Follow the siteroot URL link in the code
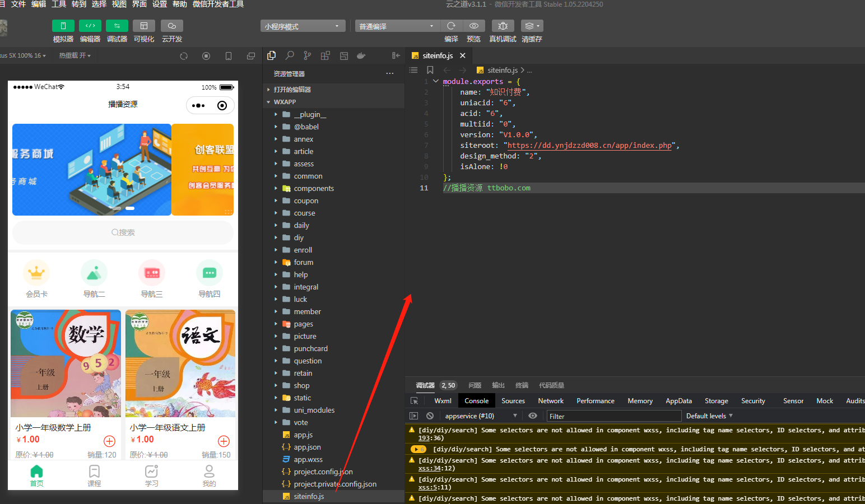Screen dimensions: 865x504 tap(589, 146)
